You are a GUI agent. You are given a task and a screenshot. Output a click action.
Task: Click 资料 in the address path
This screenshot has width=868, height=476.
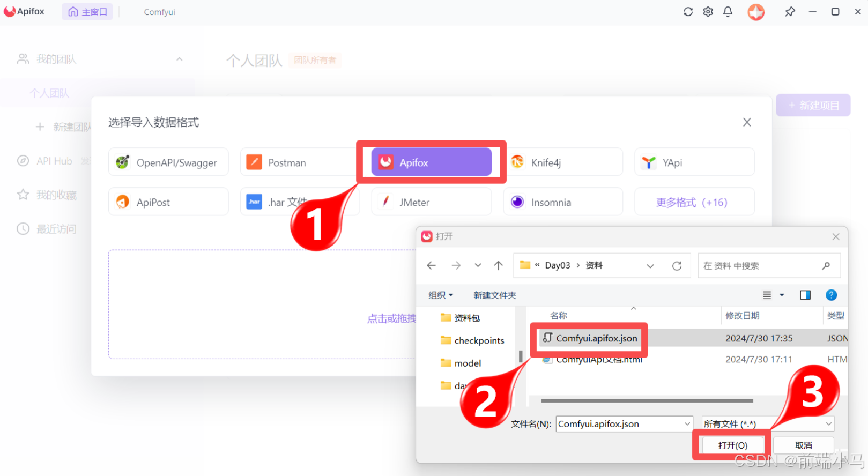[594, 265]
